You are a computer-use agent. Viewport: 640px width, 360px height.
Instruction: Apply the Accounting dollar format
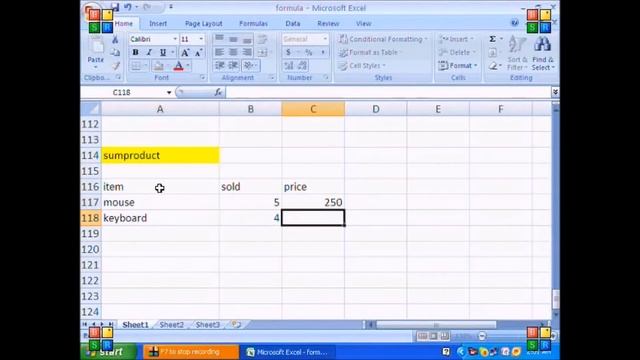pos(288,52)
